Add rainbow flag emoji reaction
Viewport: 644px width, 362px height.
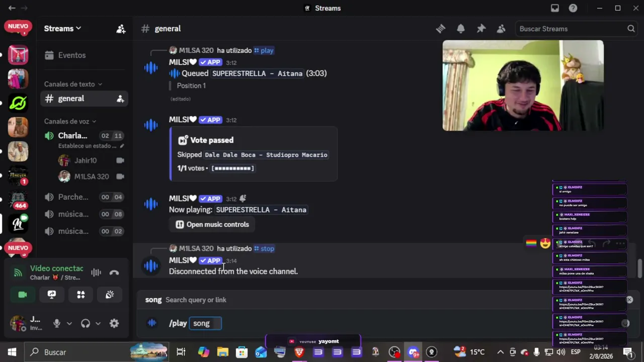point(531,244)
